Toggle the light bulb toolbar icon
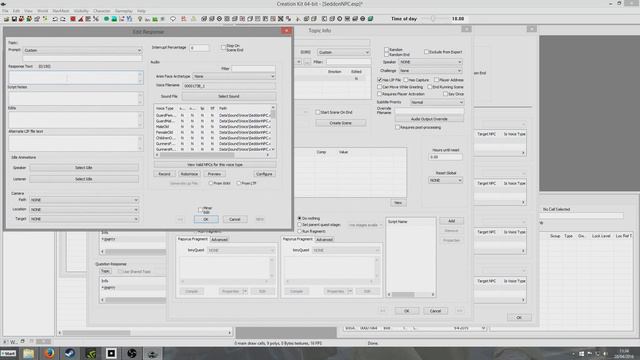 pyautogui.click(x=140, y=19)
